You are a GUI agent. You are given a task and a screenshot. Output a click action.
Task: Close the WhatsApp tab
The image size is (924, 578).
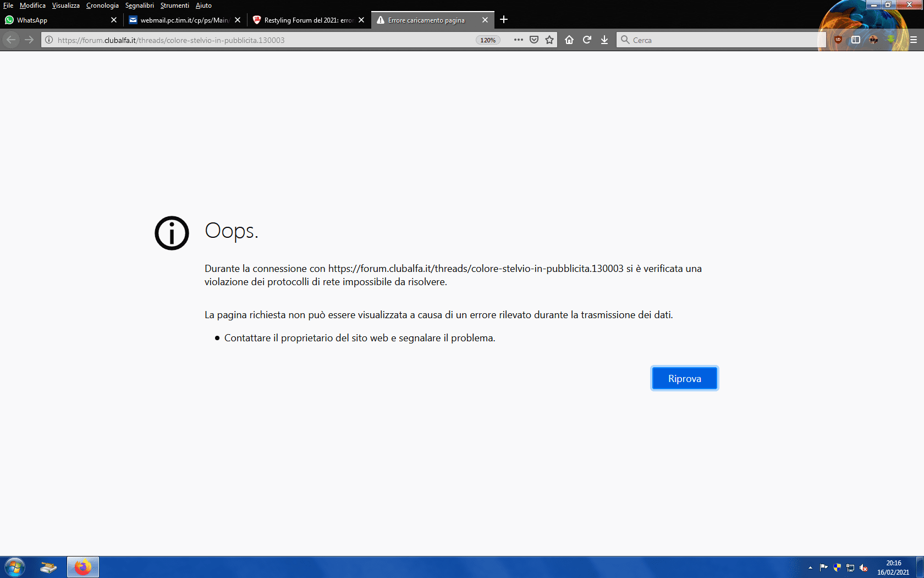[x=114, y=20]
